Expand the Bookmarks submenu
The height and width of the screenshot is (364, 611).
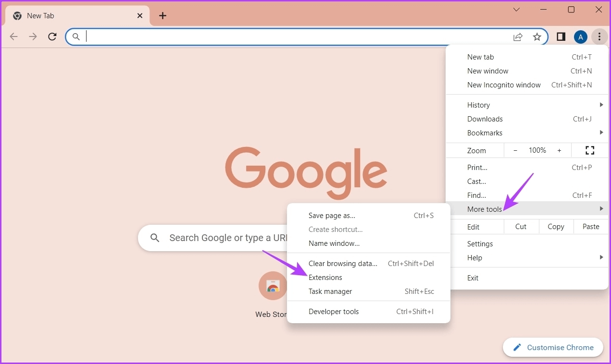(x=527, y=133)
